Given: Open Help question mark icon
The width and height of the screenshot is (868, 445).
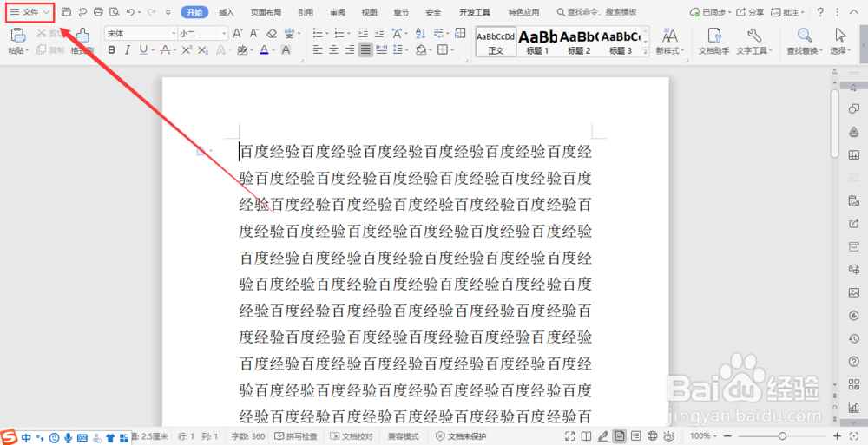Looking at the screenshot, I should point(820,11).
